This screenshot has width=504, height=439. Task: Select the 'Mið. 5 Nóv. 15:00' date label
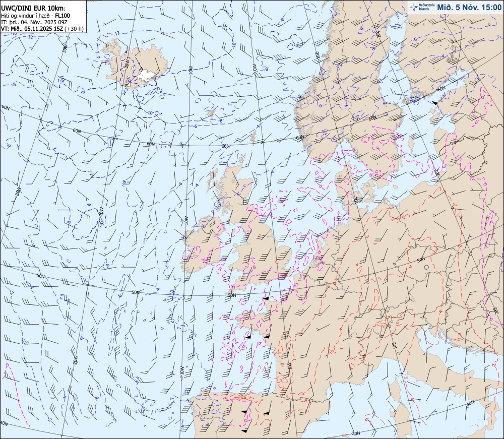[x=469, y=8]
